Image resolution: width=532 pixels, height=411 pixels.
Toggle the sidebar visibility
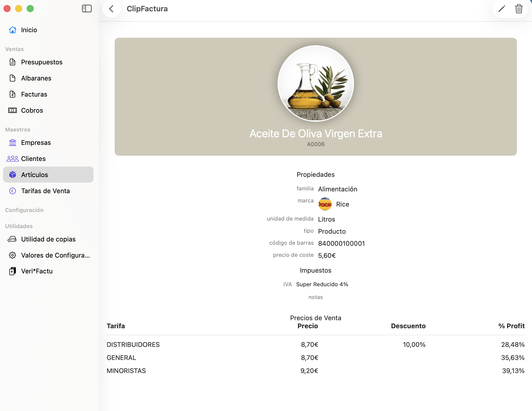tap(86, 9)
